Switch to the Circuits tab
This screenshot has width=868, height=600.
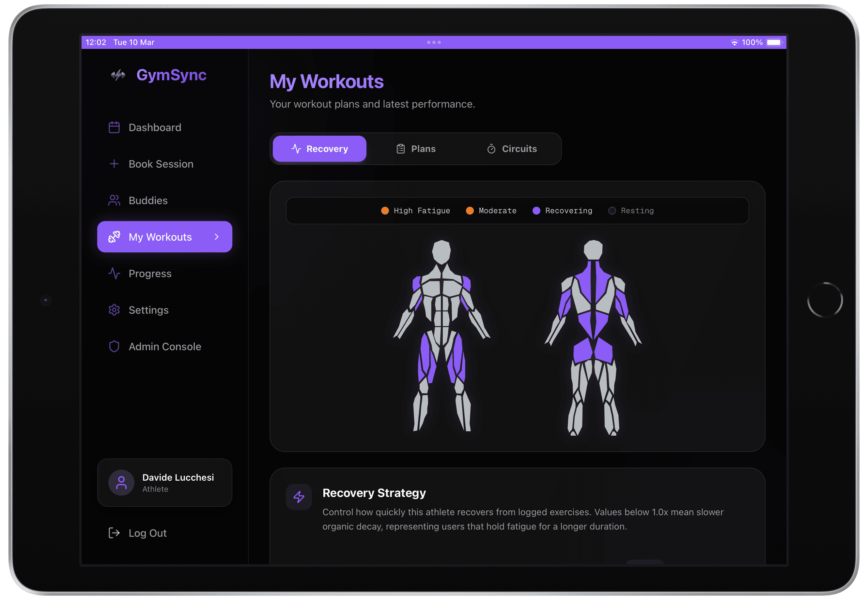[x=512, y=149]
